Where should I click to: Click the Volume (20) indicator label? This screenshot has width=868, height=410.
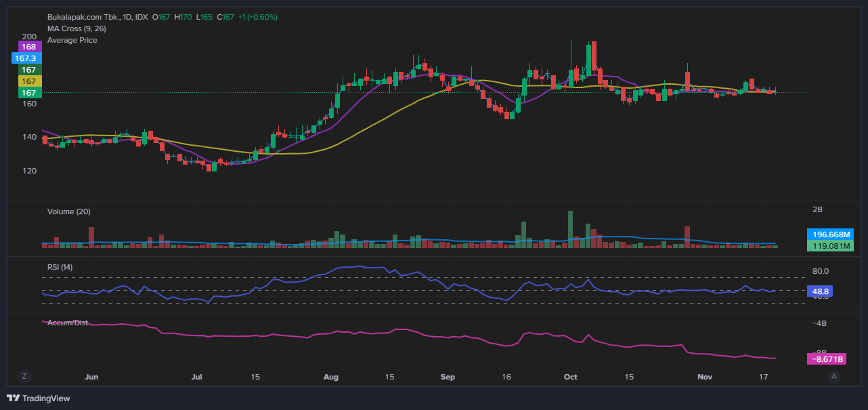click(x=68, y=211)
